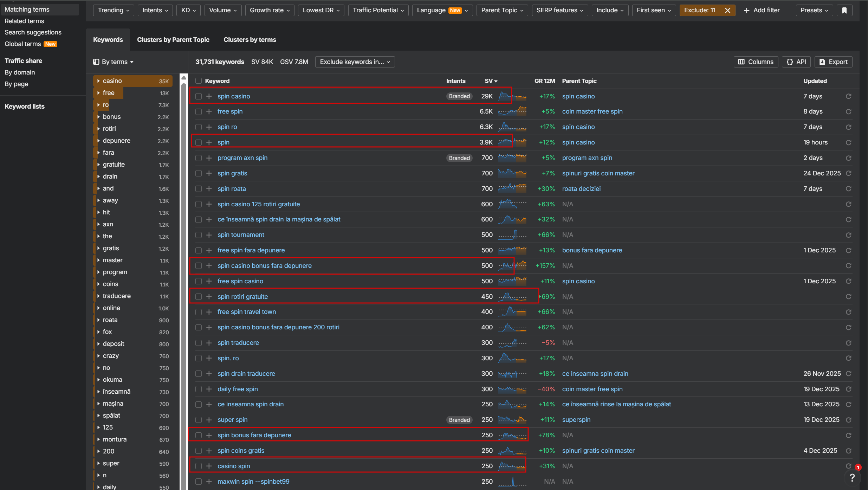Click plus icon next to 'free spin' keyword
Screen dimensions: 868x490
click(209, 111)
